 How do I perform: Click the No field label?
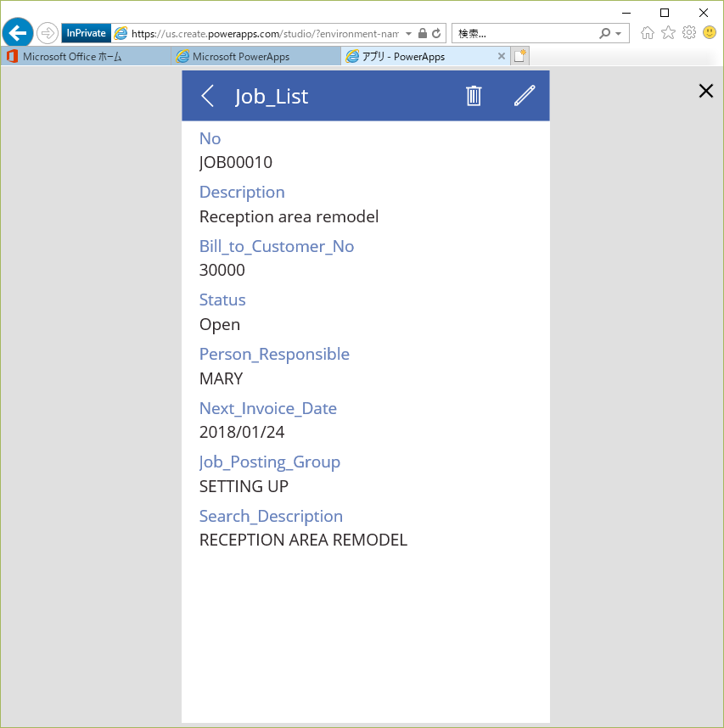(210, 138)
